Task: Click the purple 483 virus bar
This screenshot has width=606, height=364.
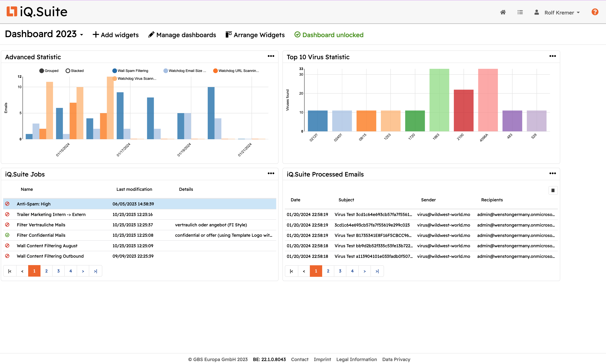Action: click(512, 121)
